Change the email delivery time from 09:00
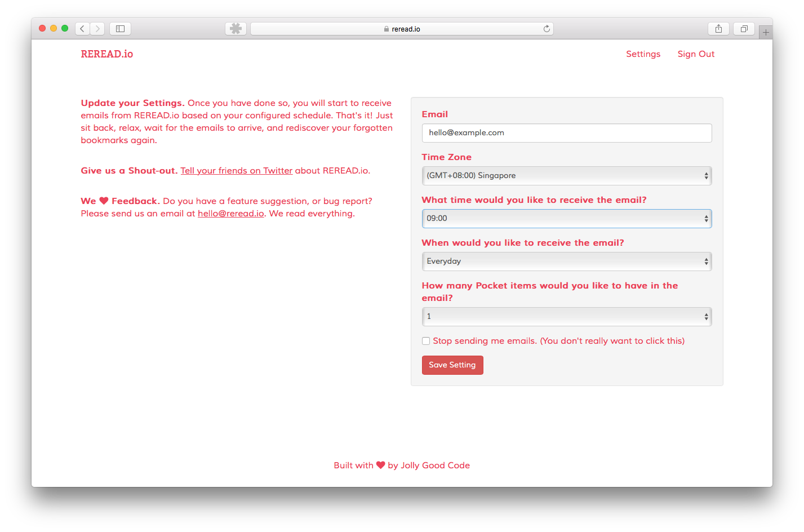The image size is (804, 532). point(566,218)
